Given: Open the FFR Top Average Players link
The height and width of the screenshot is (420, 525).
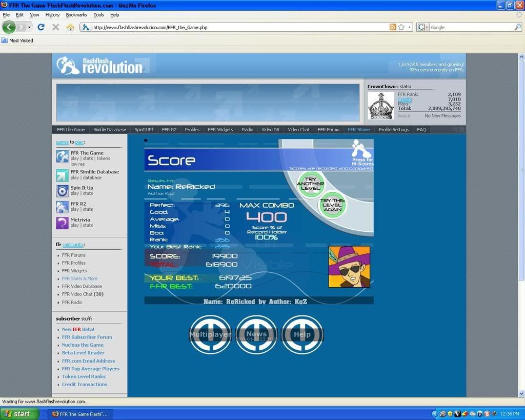Looking at the screenshot, I should [90, 369].
